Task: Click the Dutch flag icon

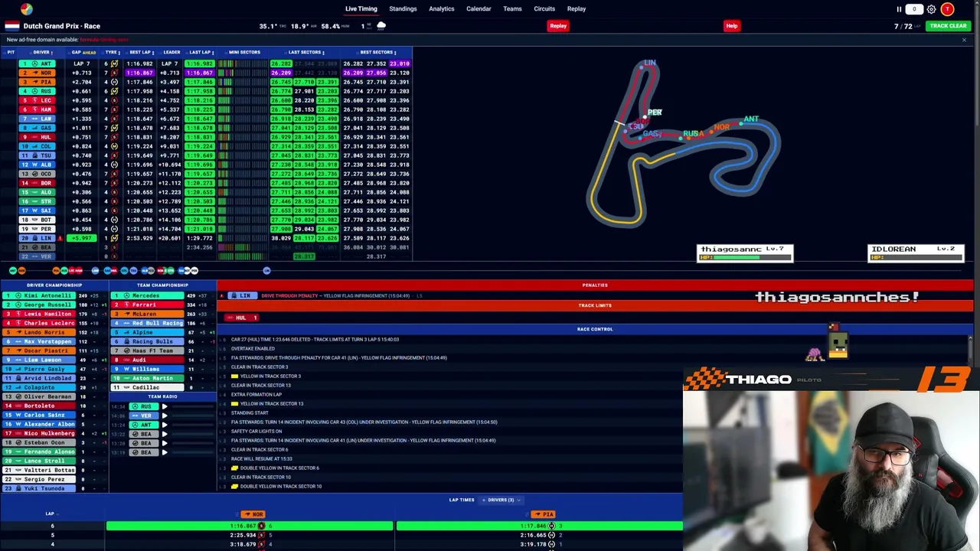Action: [11, 26]
